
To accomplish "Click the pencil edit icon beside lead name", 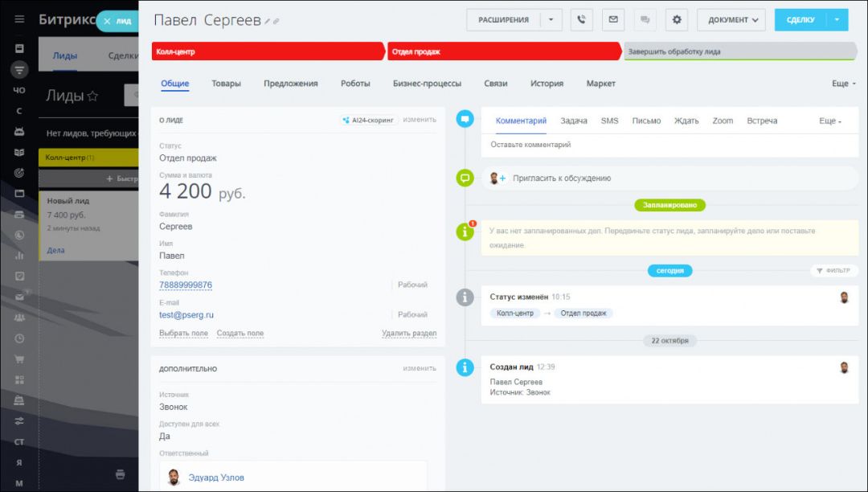I will [268, 22].
